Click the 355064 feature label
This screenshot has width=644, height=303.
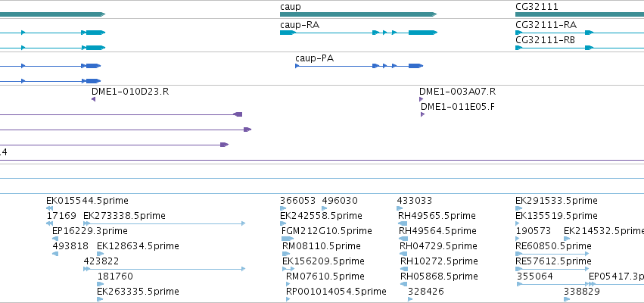click(535, 276)
